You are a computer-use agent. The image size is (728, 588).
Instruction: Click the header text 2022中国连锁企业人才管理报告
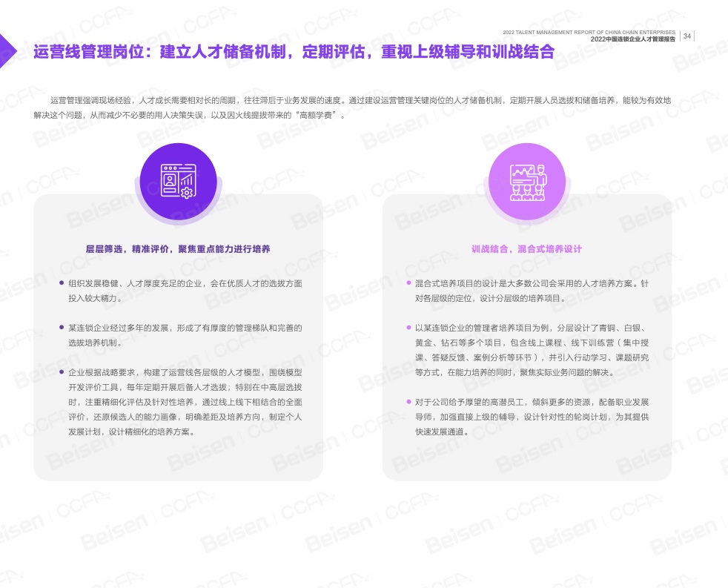(x=632, y=39)
